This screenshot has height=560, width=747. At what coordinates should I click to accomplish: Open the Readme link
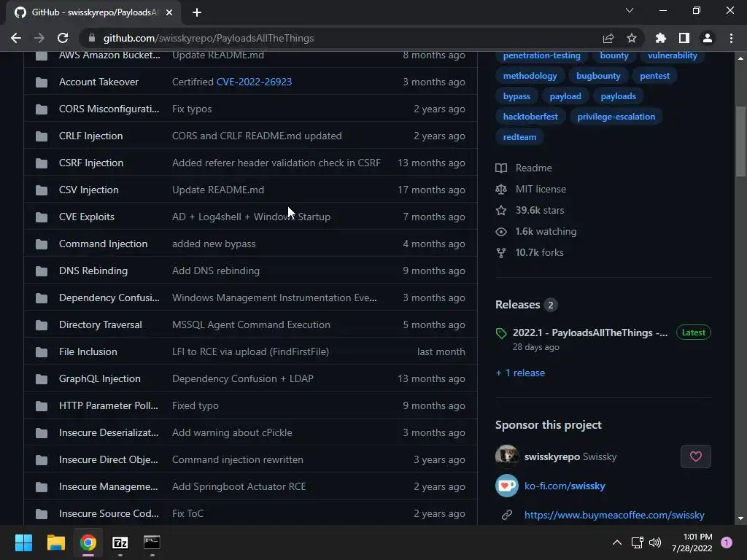pyautogui.click(x=533, y=168)
